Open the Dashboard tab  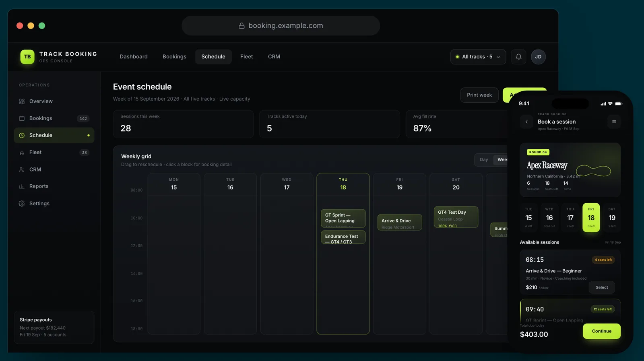(x=134, y=57)
